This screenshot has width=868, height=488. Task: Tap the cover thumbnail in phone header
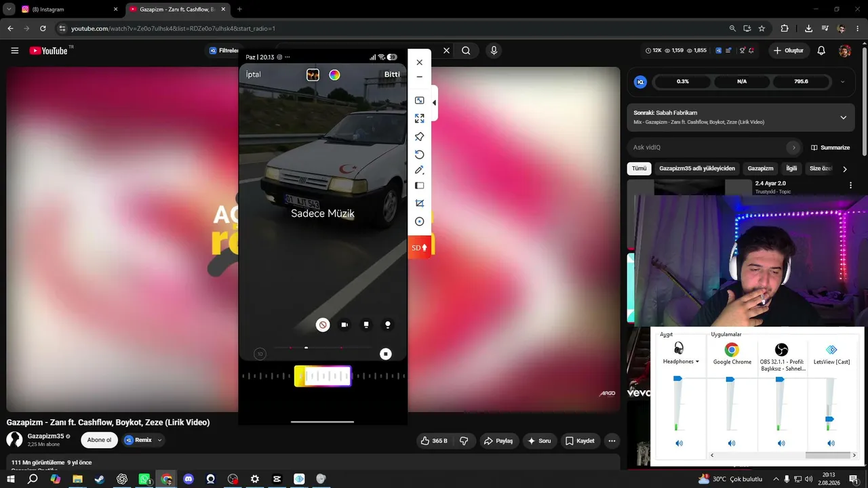pos(313,75)
